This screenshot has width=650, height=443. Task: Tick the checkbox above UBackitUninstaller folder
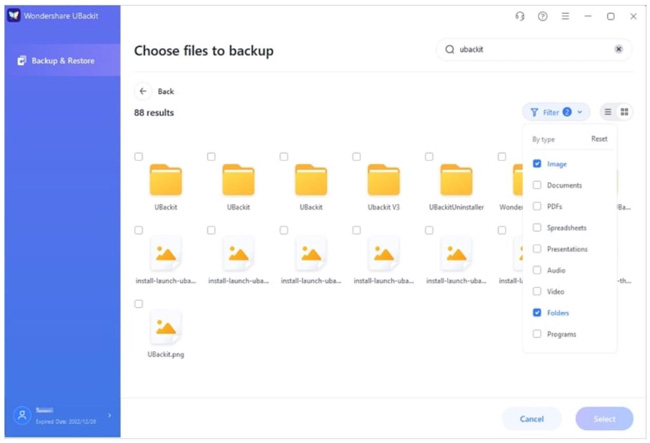point(429,157)
